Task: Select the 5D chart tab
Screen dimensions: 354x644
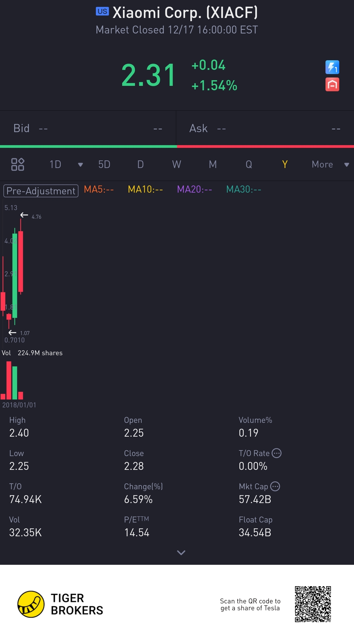Action: pyautogui.click(x=104, y=165)
